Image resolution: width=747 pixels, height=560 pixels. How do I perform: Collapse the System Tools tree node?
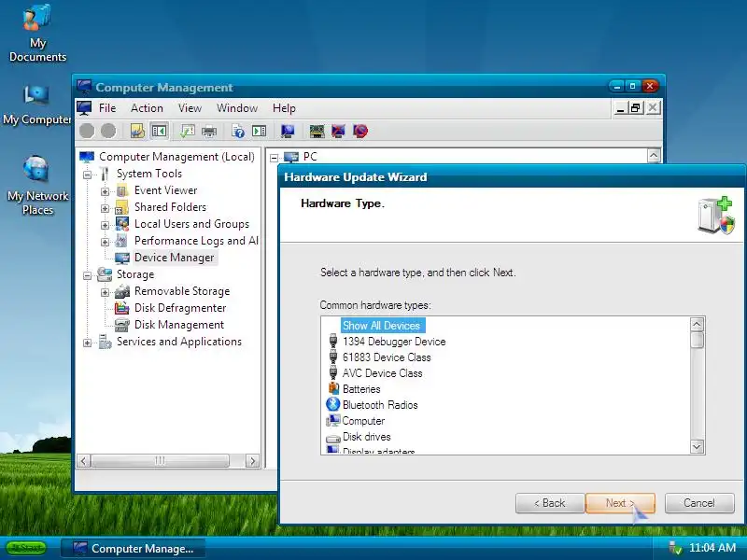click(x=87, y=175)
